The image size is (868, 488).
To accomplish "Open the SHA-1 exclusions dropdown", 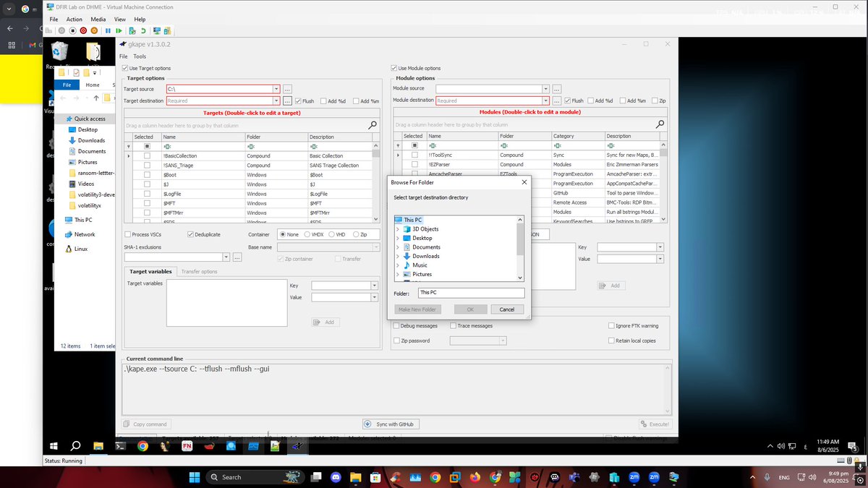I will point(226,257).
